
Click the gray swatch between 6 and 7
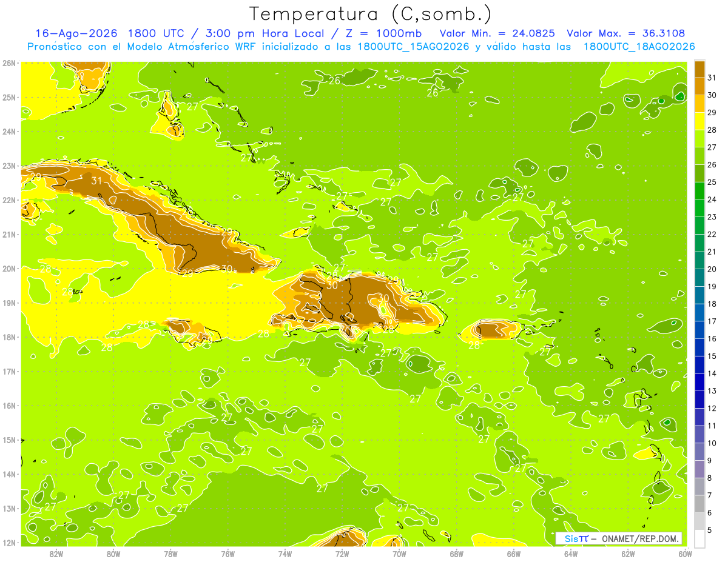pyautogui.click(x=699, y=504)
